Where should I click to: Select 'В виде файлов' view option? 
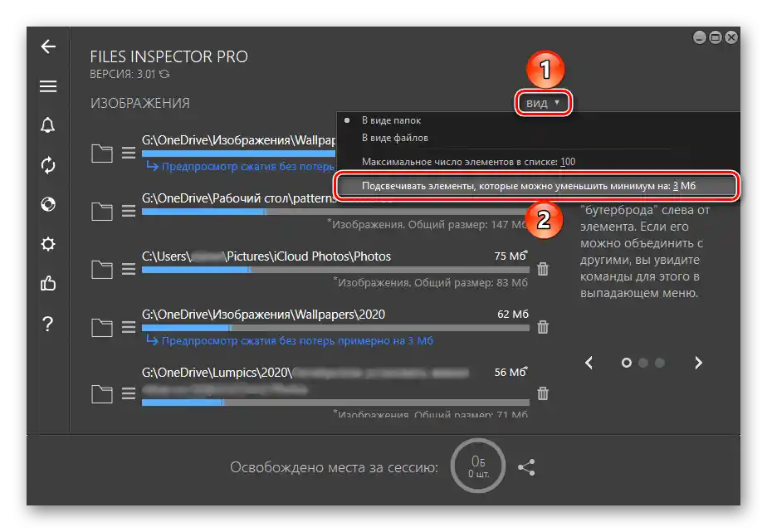click(x=395, y=138)
